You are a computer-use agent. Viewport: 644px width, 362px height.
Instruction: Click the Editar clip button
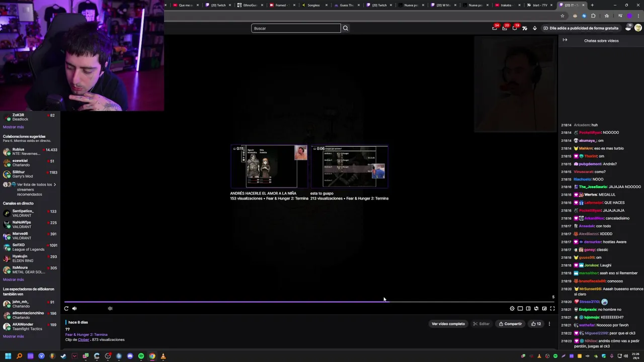tap(481, 324)
